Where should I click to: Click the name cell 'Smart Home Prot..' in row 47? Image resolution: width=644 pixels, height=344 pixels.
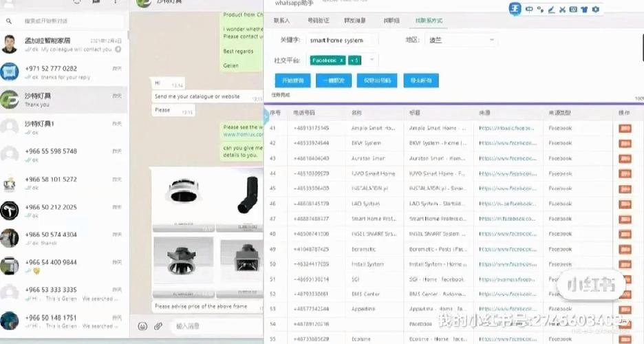pos(374,219)
